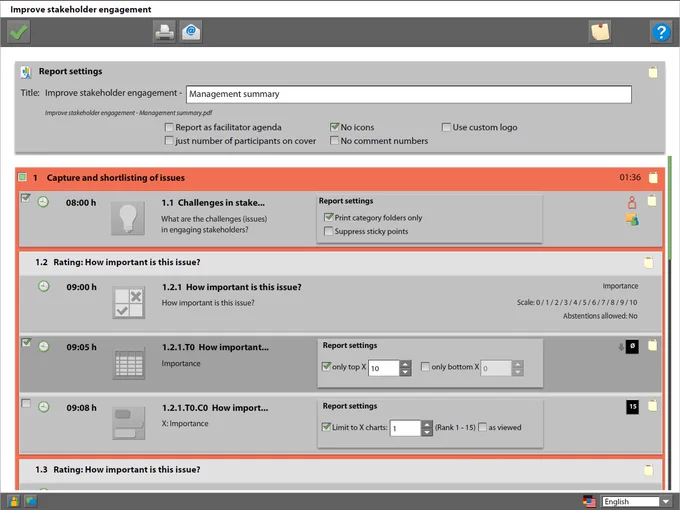Open note icon on Capture and shortlisting row

(x=653, y=177)
